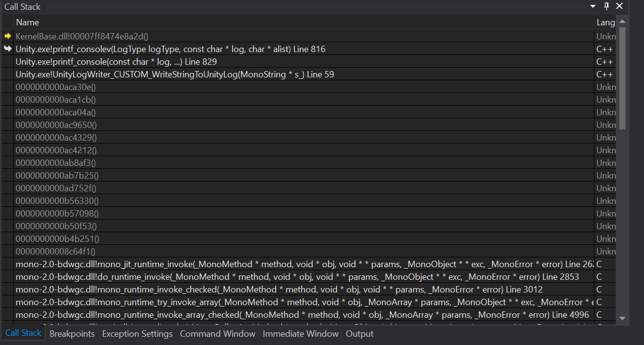Screen dimensions: 644x345
Task: Click C++ language cell of printf_console row
Action: pos(606,62)
